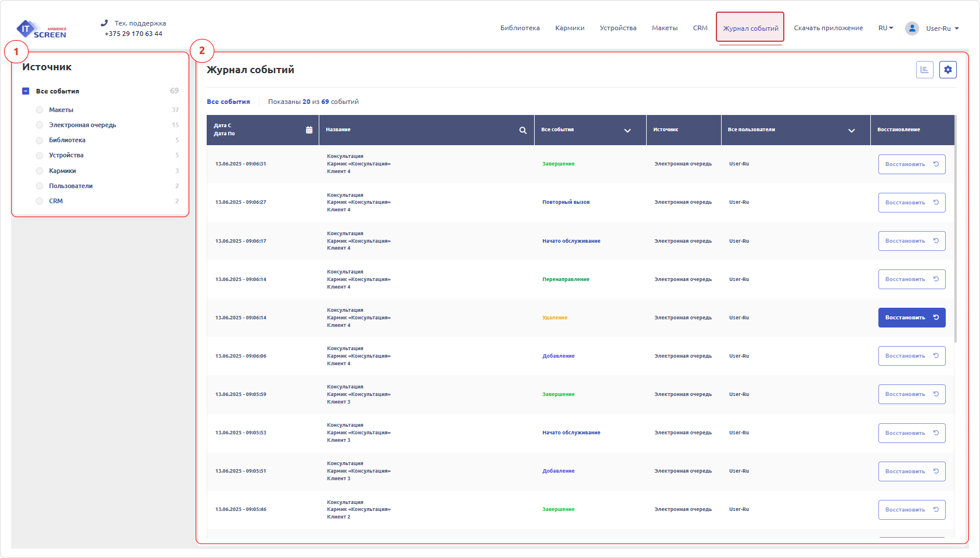The width and height of the screenshot is (980, 558).
Task: Click the calendar icon in date column
Action: 309,130
